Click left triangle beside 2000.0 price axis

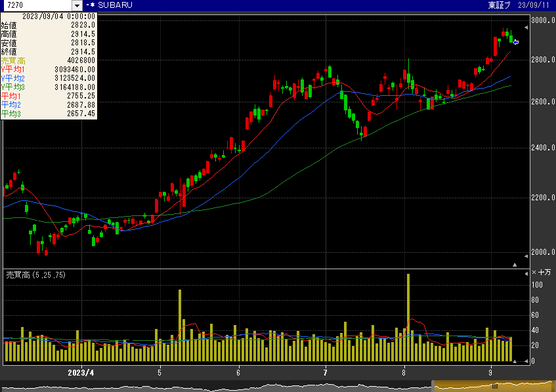525,255
